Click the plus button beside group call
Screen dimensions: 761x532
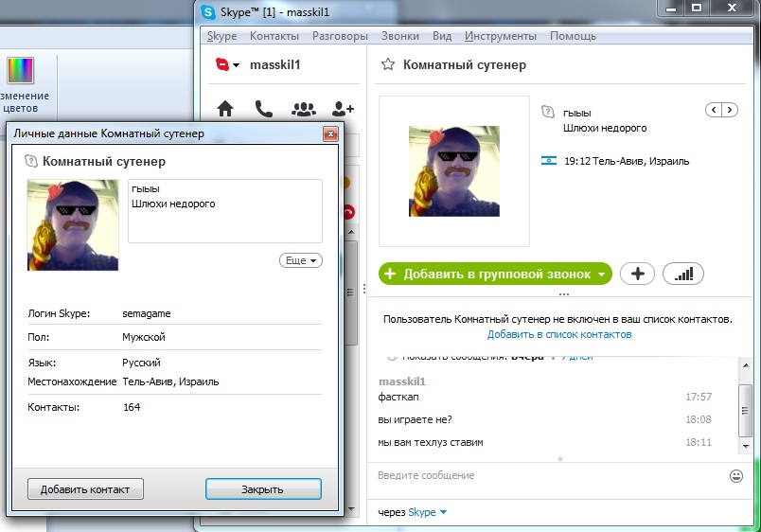[x=637, y=274]
